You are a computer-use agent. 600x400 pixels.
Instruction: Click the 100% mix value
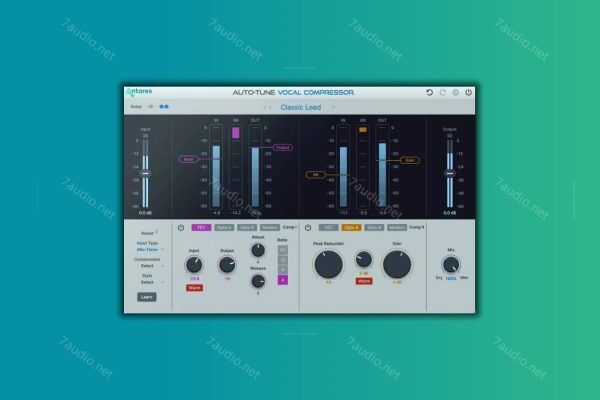point(451,278)
